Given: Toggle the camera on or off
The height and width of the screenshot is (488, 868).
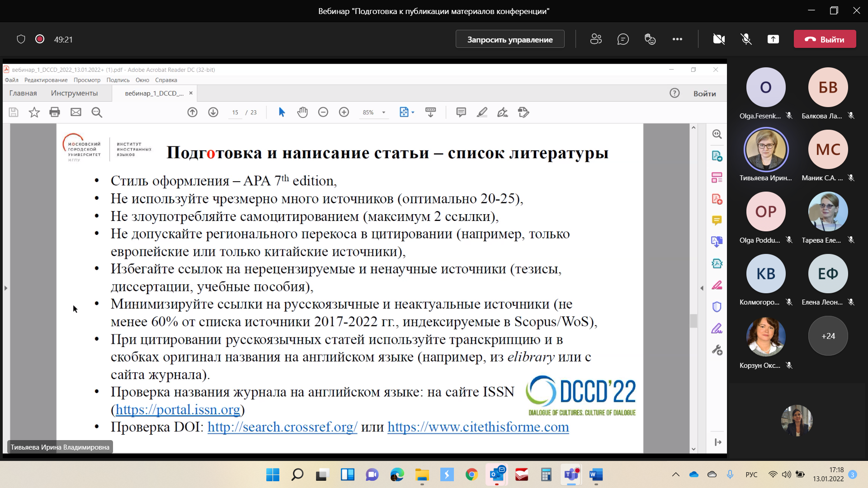Looking at the screenshot, I should click(719, 39).
